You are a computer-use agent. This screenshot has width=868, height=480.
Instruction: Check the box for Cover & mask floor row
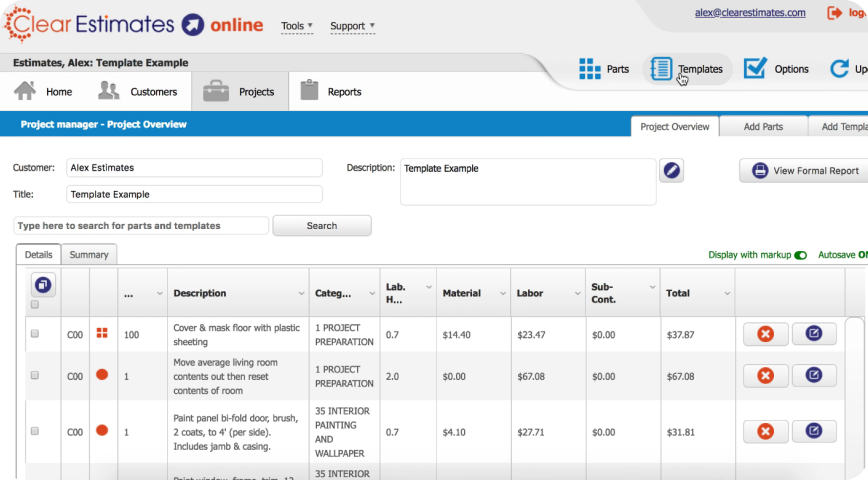click(35, 334)
